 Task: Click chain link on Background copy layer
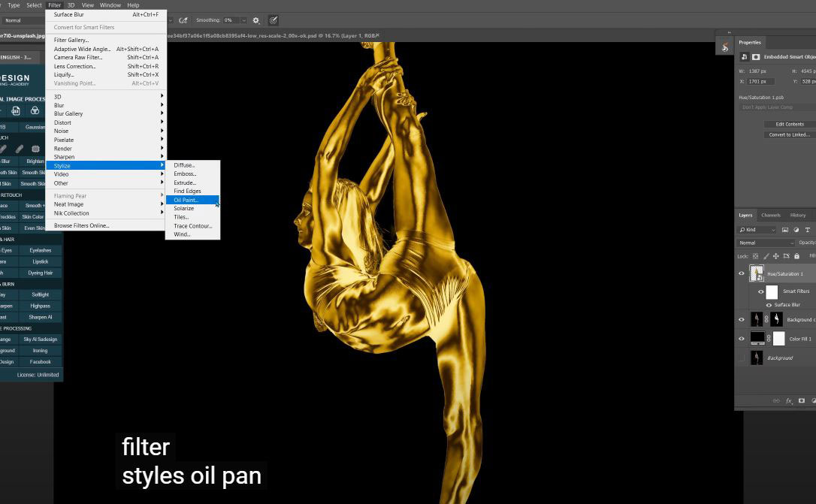coord(766,319)
